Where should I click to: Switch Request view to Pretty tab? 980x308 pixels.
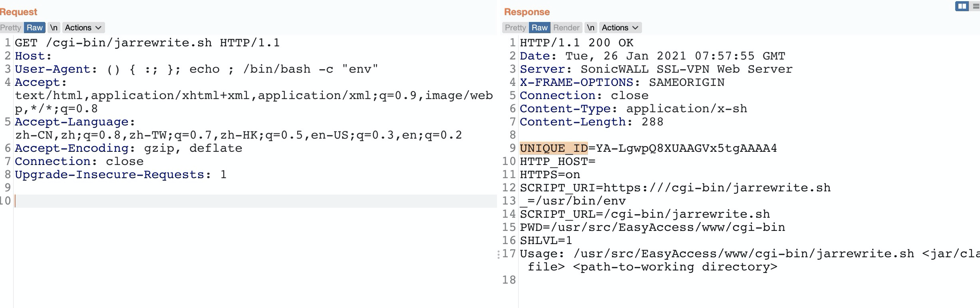coord(10,28)
